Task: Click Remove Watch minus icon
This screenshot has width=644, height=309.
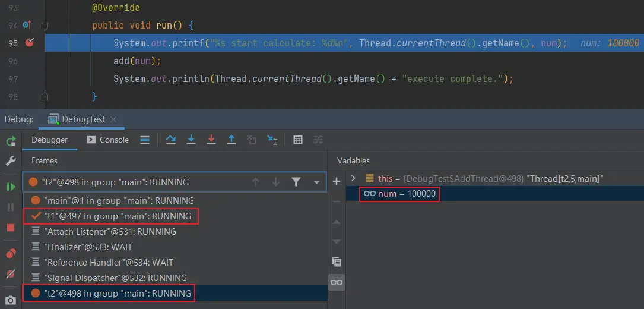Action: click(337, 201)
